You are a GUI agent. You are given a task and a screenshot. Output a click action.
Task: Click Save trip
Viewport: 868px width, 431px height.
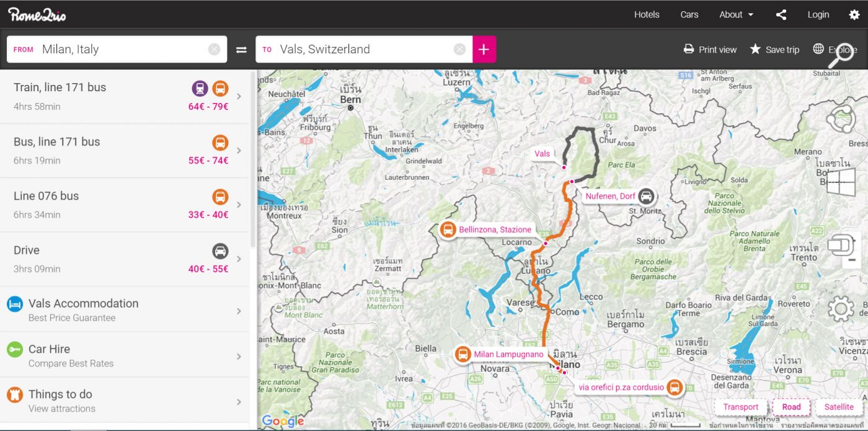774,50
